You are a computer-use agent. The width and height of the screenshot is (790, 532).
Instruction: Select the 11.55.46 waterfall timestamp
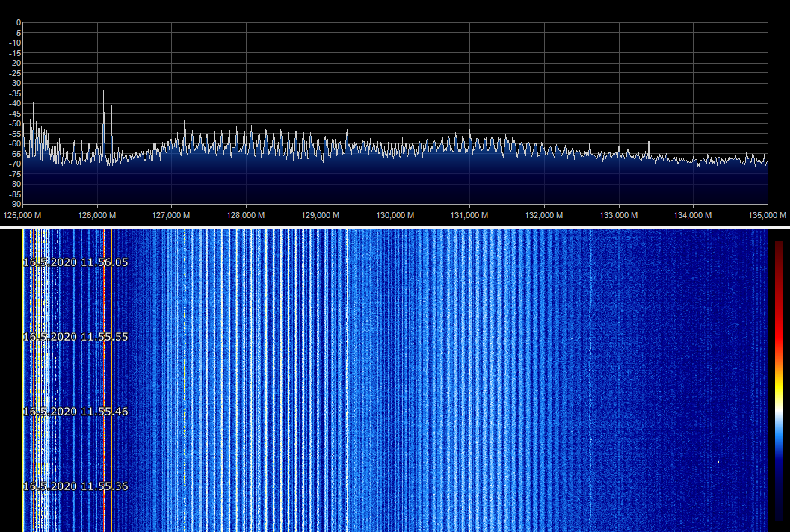click(x=75, y=412)
